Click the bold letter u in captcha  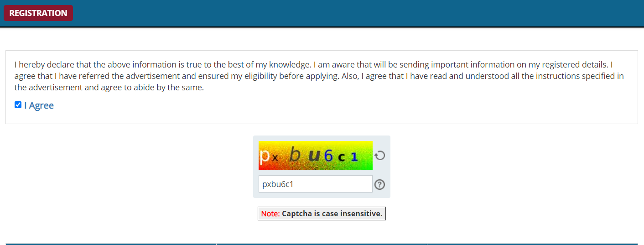(x=314, y=156)
